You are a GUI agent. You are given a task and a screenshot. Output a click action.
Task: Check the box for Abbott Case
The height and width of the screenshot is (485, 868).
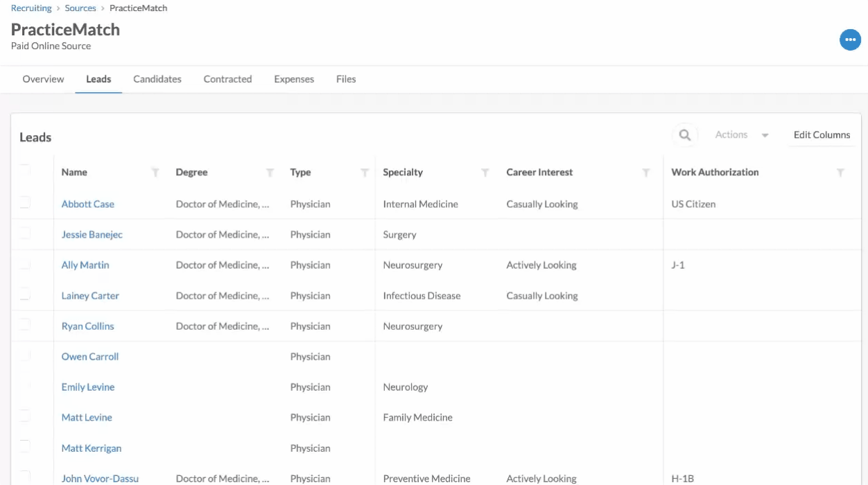point(25,202)
